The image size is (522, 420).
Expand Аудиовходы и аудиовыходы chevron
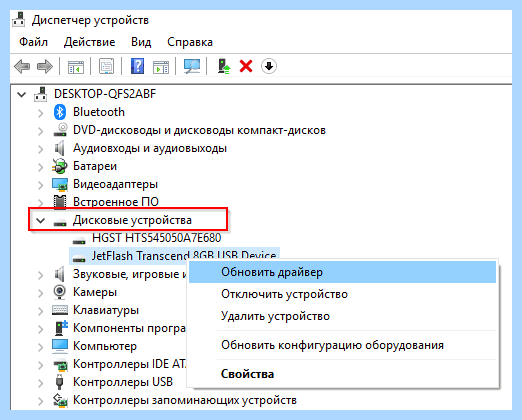pyautogui.click(x=40, y=149)
